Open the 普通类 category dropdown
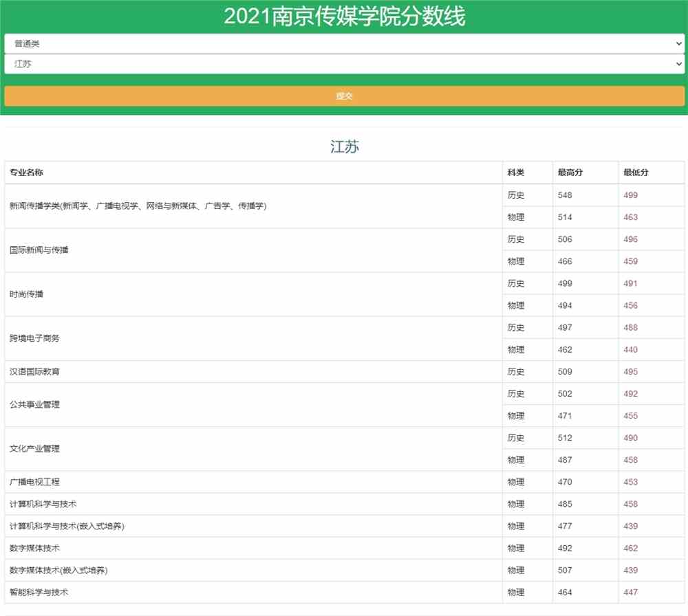 point(345,43)
